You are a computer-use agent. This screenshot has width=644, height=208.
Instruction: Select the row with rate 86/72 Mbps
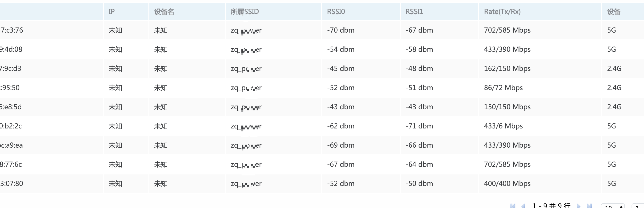click(x=322, y=88)
